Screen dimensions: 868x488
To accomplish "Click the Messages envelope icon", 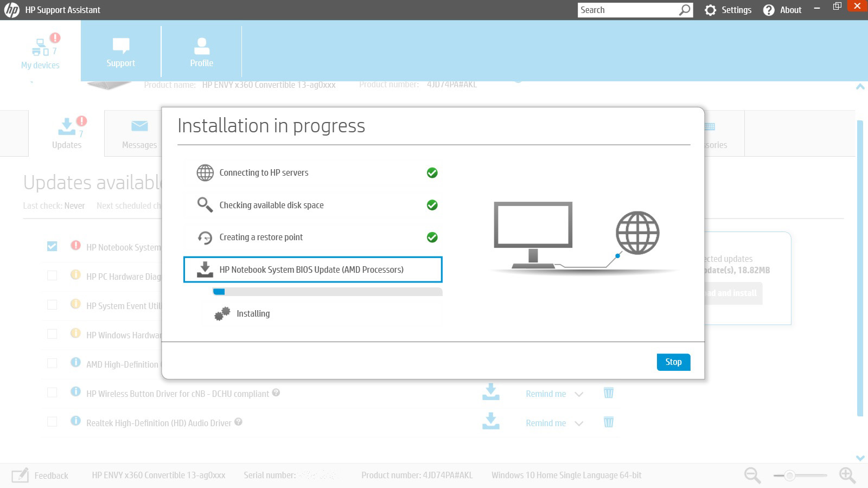I will 139,126.
